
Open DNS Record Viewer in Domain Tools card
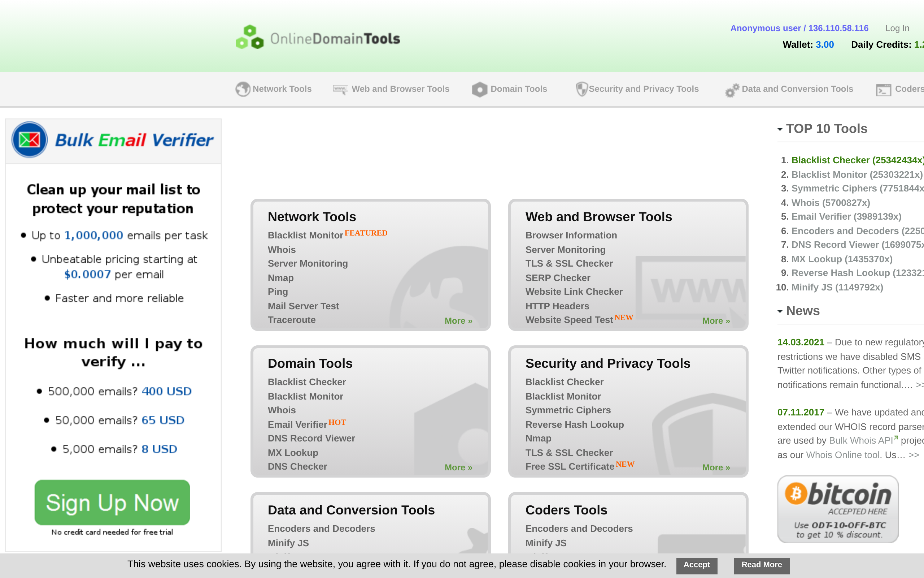[x=311, y=438]
